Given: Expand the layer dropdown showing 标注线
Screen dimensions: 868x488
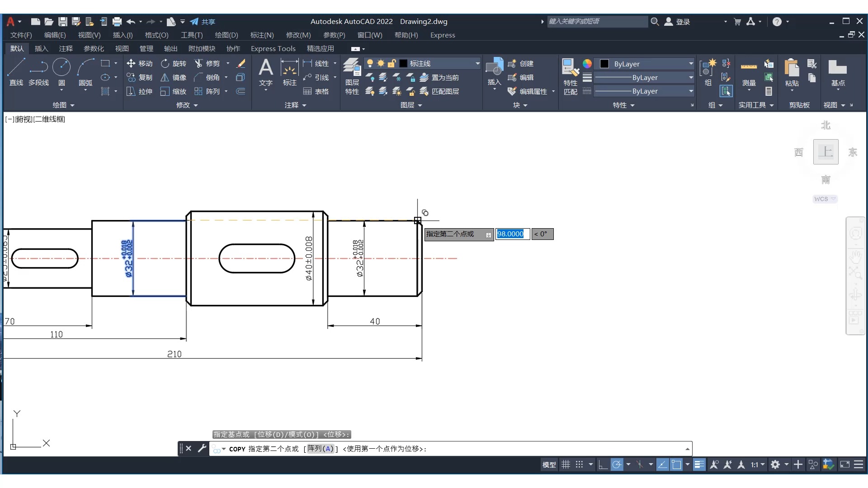Looking at the screenshot, I should click(477, 63).
